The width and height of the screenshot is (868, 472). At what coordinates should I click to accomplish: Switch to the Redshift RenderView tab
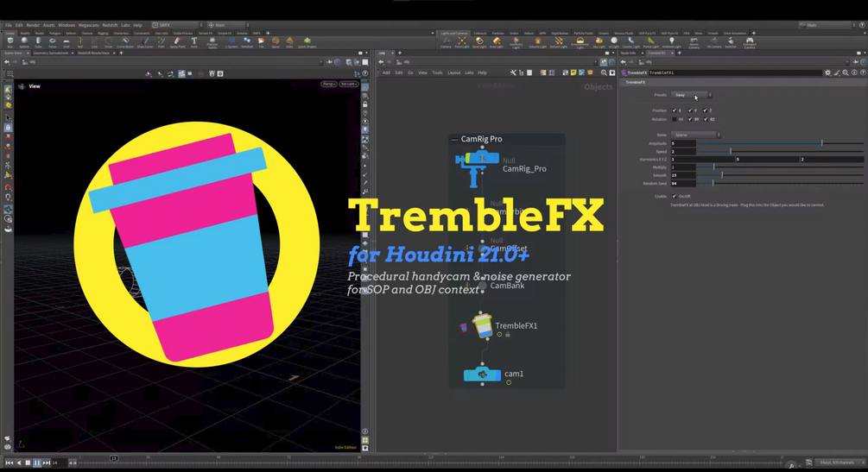(x=93, y=53)
